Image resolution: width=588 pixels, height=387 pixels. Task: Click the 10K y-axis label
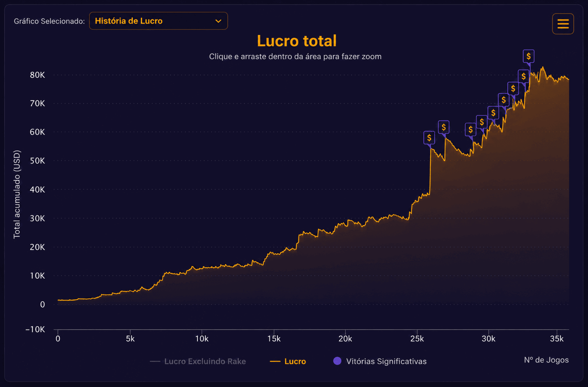37,276
